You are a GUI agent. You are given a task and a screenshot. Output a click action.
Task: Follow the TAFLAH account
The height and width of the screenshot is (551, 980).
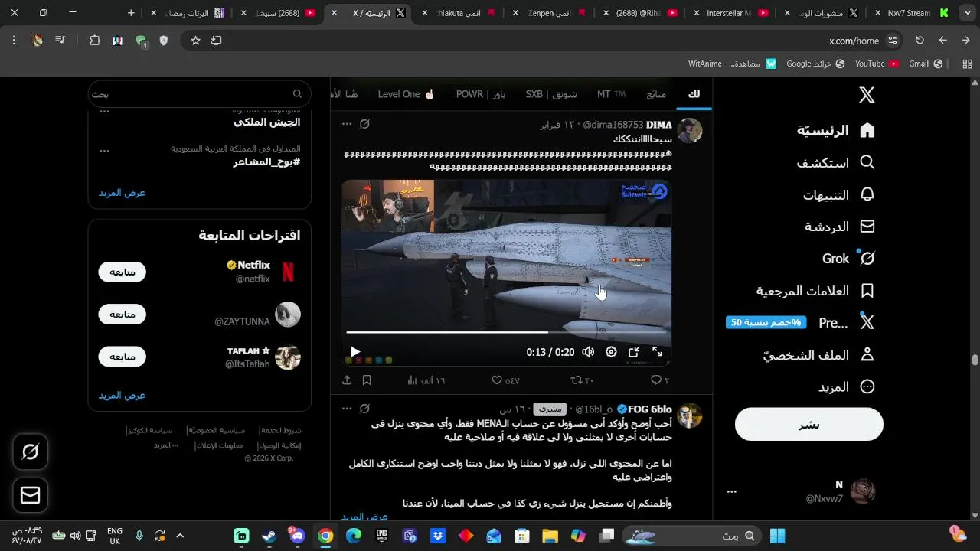(122, 357)
